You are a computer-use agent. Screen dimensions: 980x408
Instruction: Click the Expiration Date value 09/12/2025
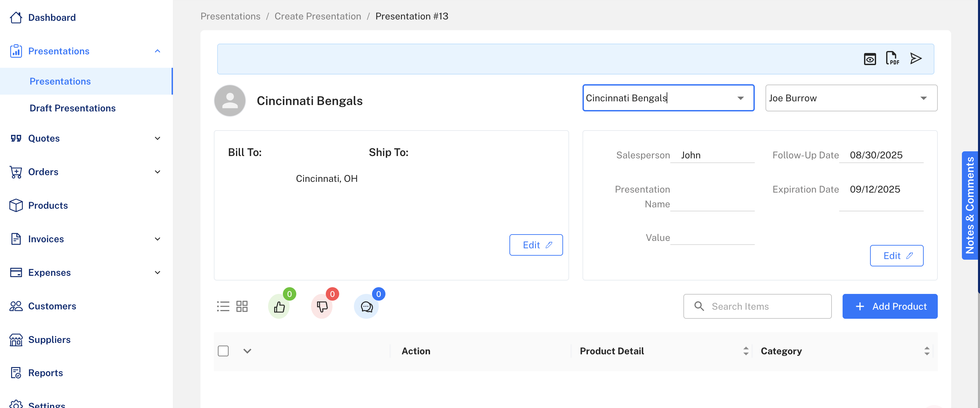click(875, 190)
